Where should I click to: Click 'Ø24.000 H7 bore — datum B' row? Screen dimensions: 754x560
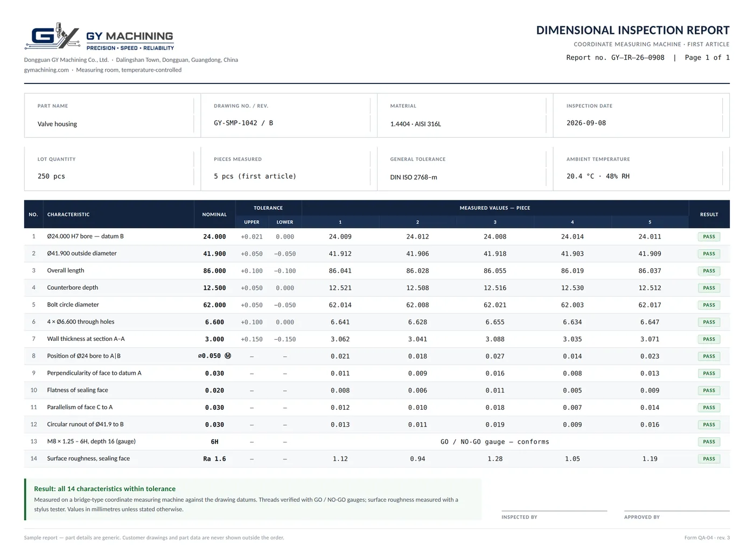377,236
